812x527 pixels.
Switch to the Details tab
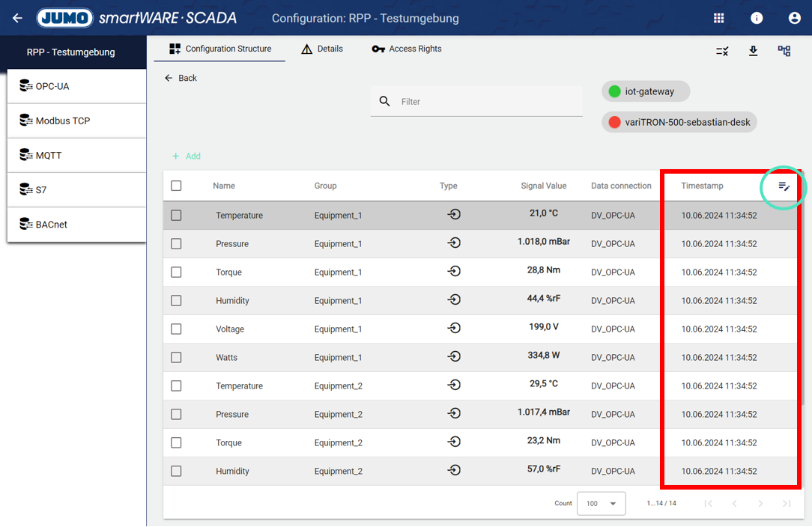pos(322,49)
